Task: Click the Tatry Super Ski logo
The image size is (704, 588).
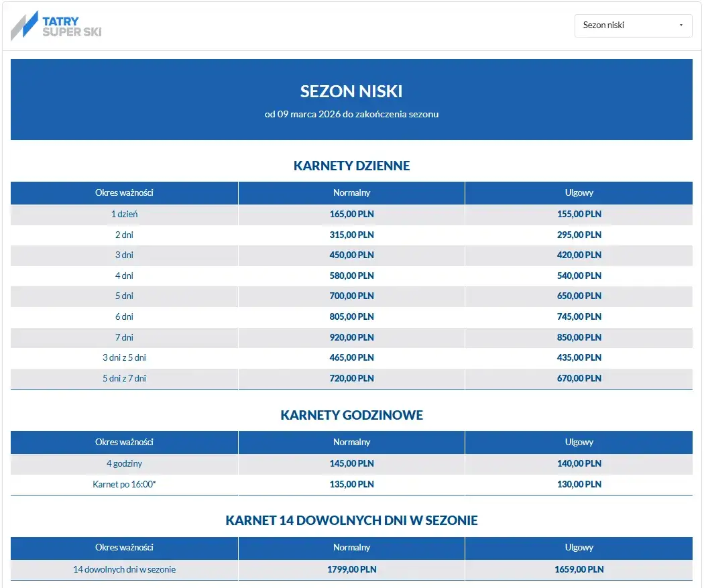Action: 56,26
